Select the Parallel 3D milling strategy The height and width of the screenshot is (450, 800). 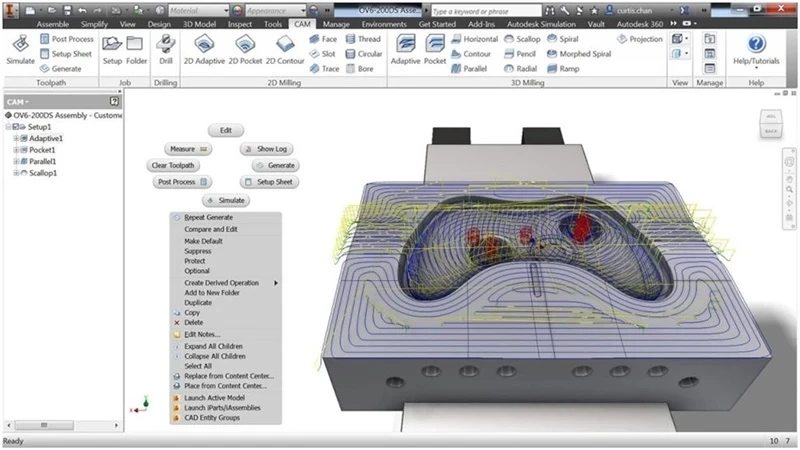coord(469,68)
